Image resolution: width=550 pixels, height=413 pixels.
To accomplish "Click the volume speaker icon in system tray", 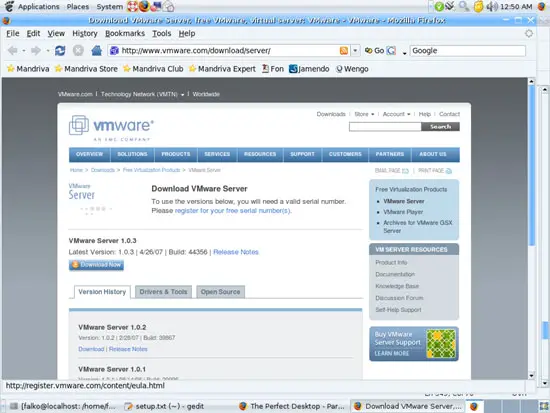I will (492, 6).
